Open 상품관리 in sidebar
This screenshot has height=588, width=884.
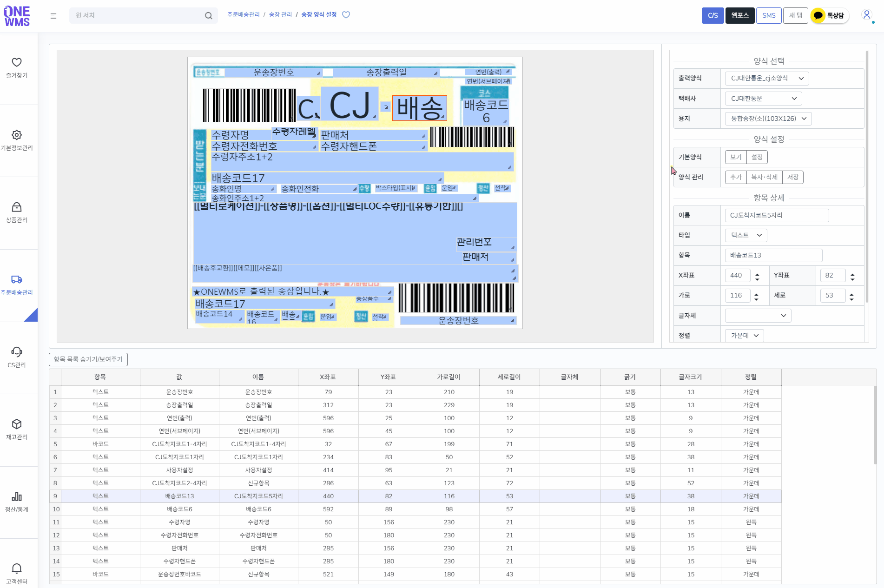tap(17, 212)
